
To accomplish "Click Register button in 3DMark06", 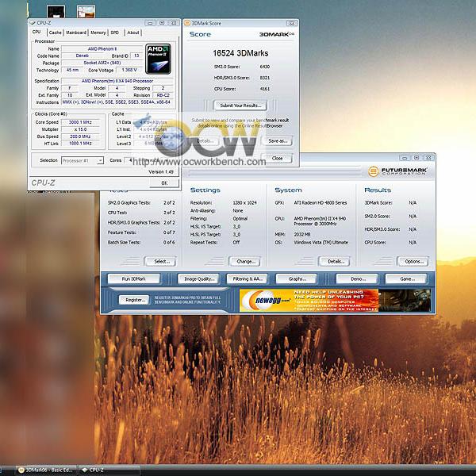I will pyautogui.click(x=135, y=300).
